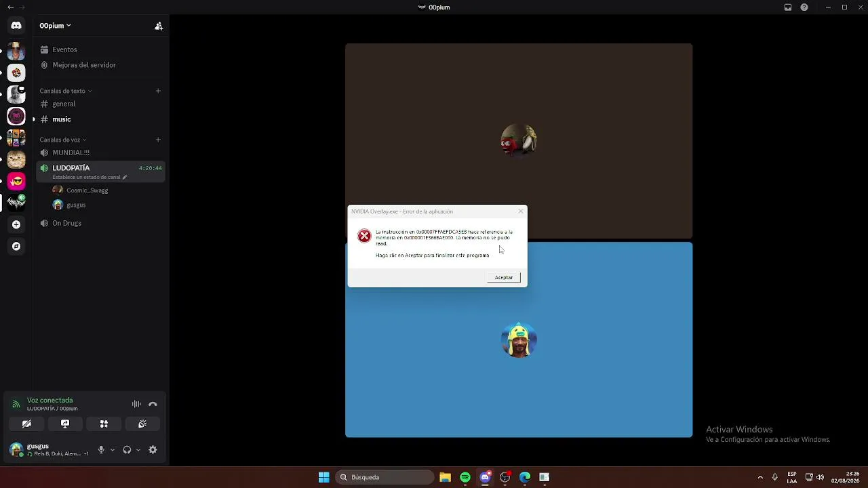The width and height of the screenshot is (868, 488).
Task: Open Discord direct messages home icon
Action: 16,26
